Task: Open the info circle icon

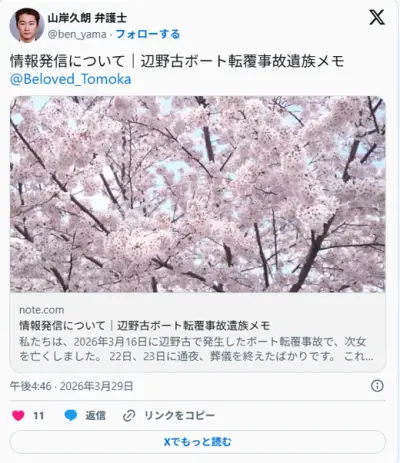Action: [x=377, y=386]
